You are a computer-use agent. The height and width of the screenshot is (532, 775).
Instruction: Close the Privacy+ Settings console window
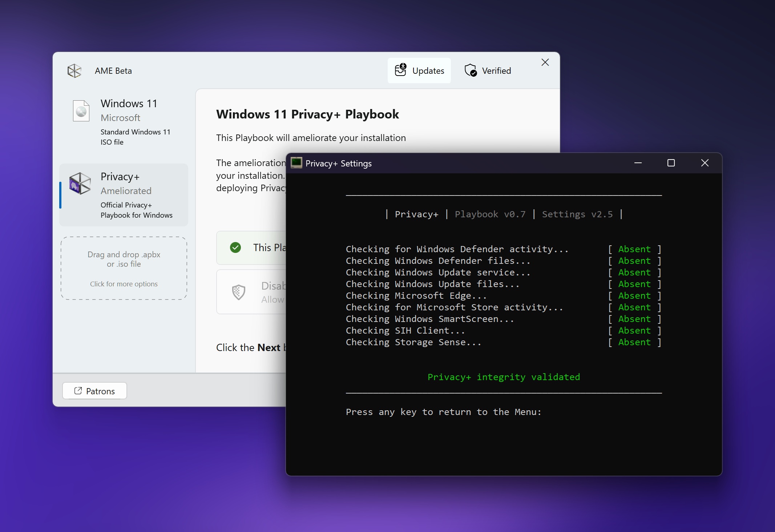[705, 163]
